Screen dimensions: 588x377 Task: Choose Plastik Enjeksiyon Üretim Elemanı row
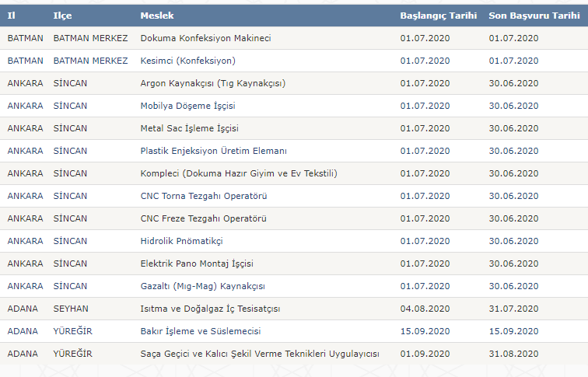(x=213, y=151)
